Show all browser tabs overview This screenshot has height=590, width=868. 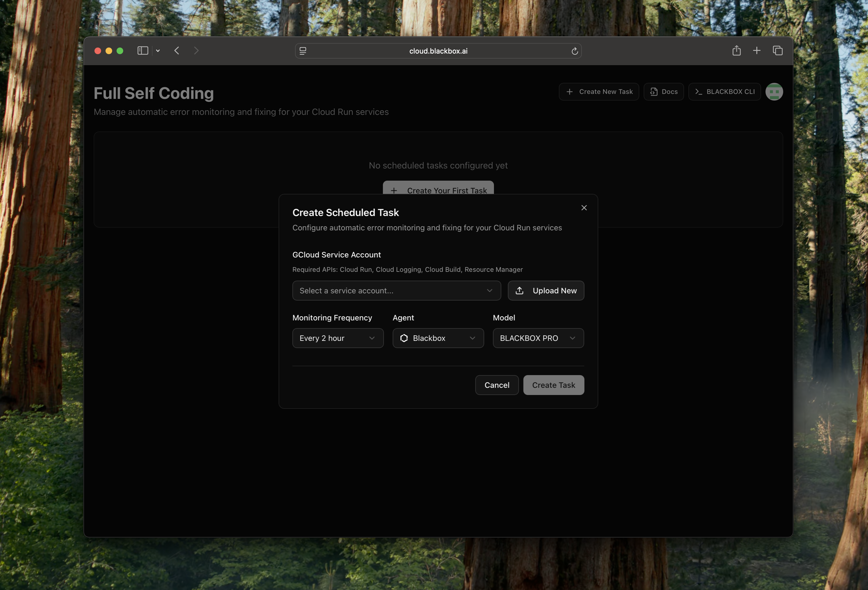(x=778, y=50)
